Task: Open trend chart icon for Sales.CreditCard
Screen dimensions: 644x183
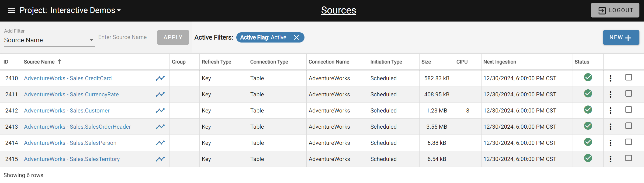Action: click(x=160, y=78)
